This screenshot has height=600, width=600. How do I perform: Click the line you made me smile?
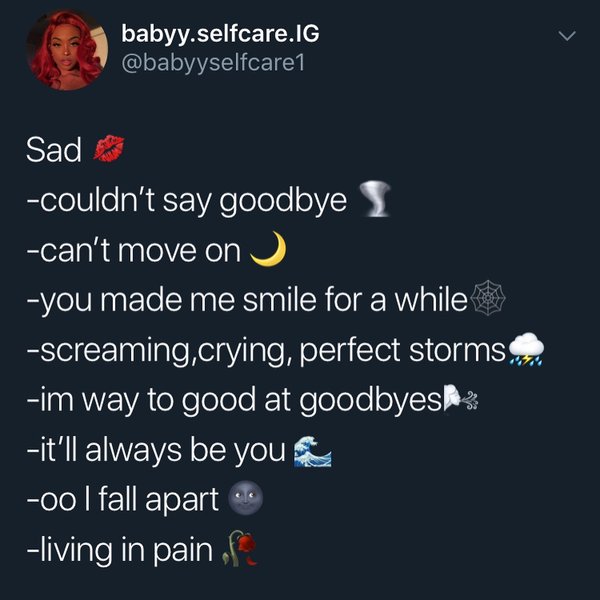click(x=247, y=300)
